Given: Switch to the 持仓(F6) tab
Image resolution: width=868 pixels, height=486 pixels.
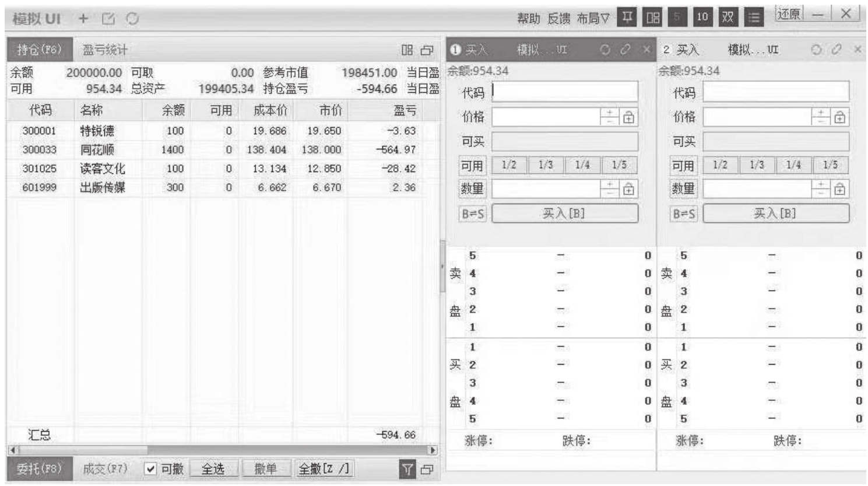Looking at the screenshot, I should [39, 50].
